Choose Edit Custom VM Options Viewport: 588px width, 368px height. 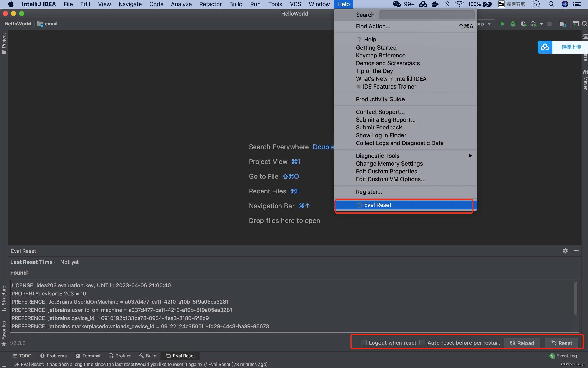(405, 179)
